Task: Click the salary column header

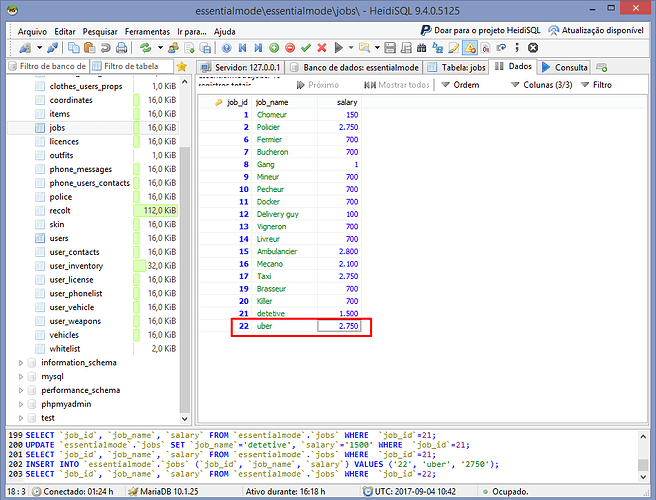Action: (x=338, y=103)
